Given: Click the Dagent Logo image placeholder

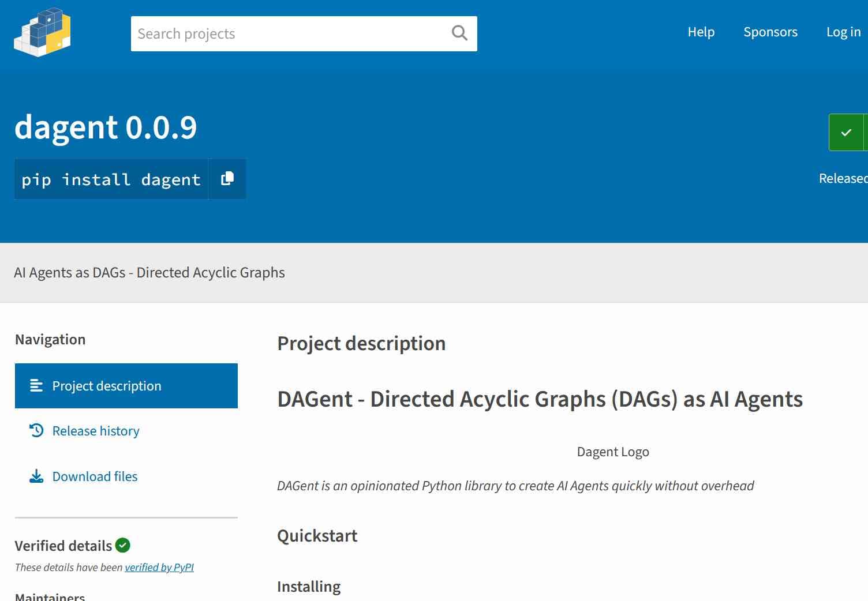Looking at the screenshot, I should 613,452.
